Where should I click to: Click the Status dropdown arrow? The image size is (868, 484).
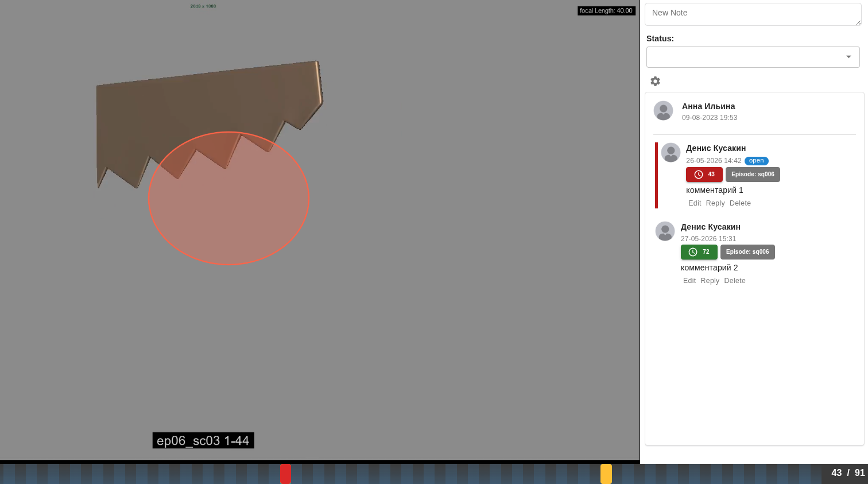coord(848,57)
